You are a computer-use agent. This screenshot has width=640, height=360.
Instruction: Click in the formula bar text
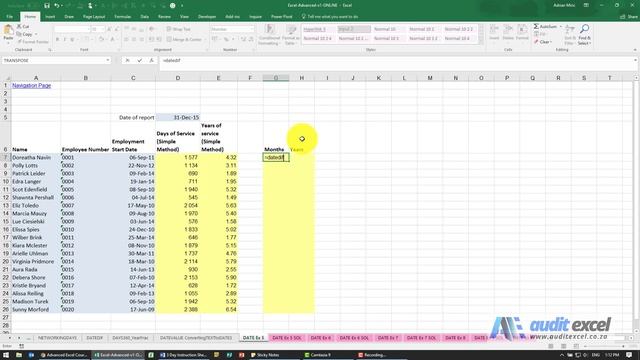171,60
